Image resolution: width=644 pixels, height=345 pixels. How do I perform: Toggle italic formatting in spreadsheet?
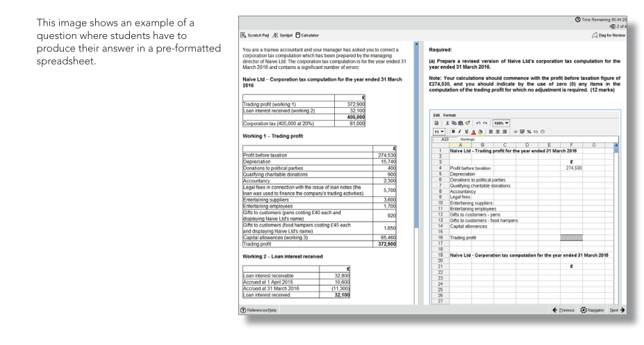click(x=458, y=130)
